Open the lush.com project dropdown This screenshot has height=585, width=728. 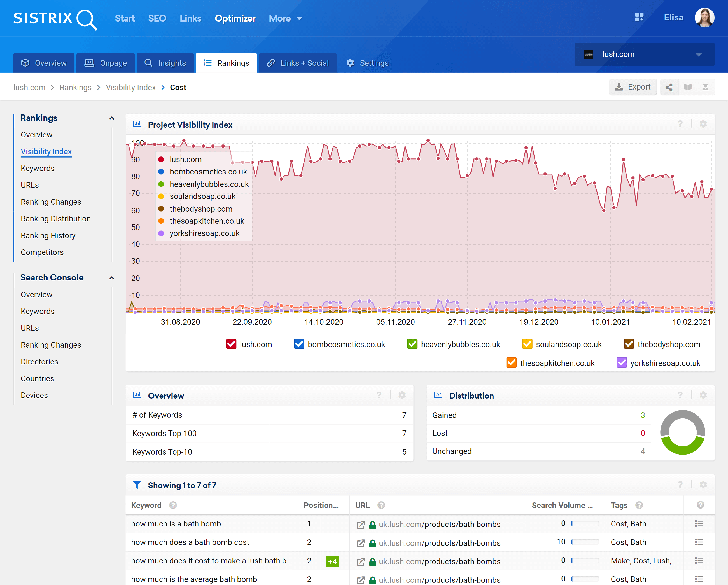tap(644, 54)
